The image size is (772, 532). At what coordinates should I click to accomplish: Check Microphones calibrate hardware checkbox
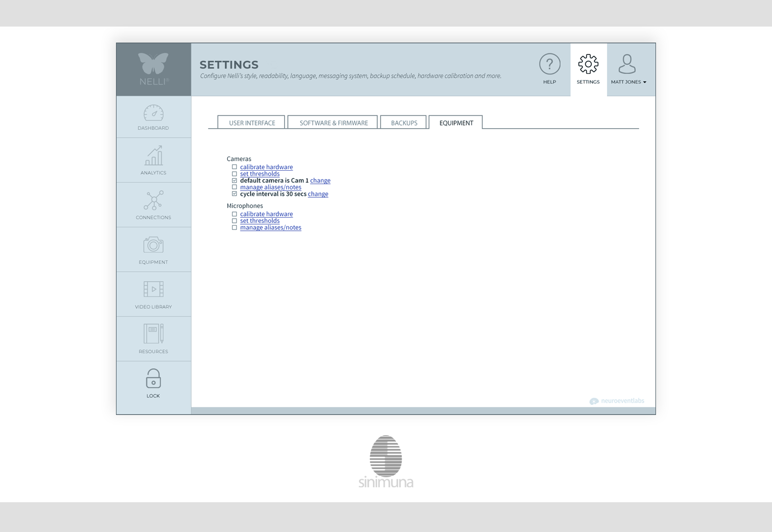(x=234, y=214)
